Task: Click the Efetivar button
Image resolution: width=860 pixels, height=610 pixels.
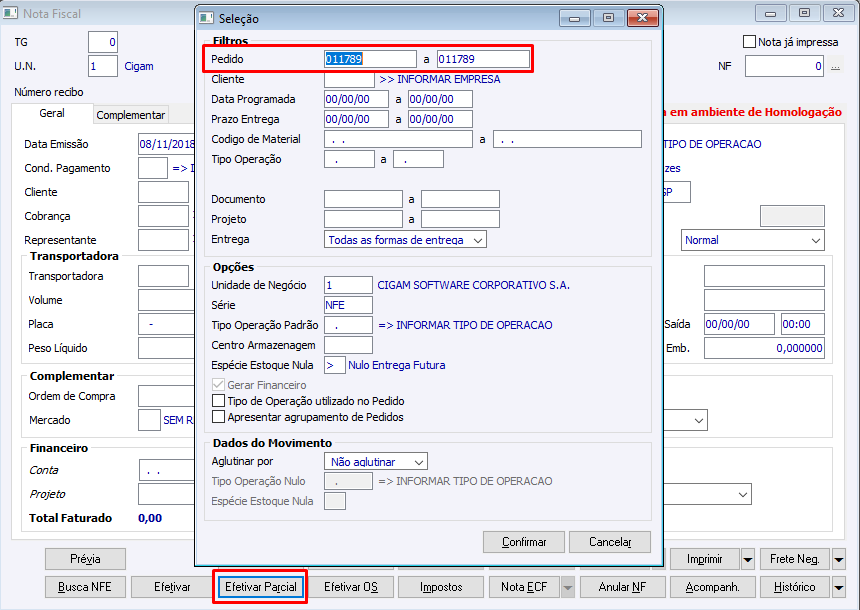Action: [172, 587]
